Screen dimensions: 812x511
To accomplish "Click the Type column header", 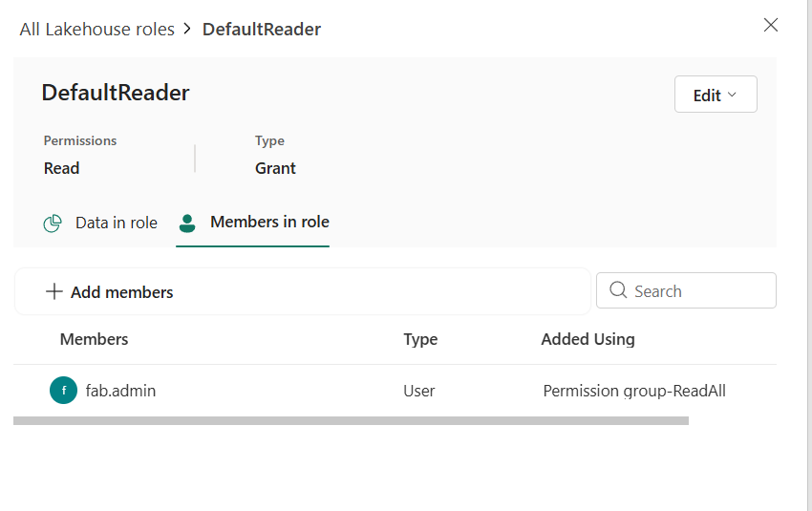I will click(x=420, y=339).
